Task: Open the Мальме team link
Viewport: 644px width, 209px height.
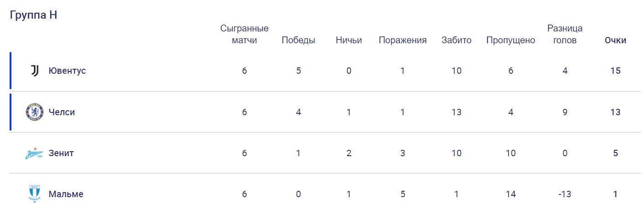Action: (66, 194)
